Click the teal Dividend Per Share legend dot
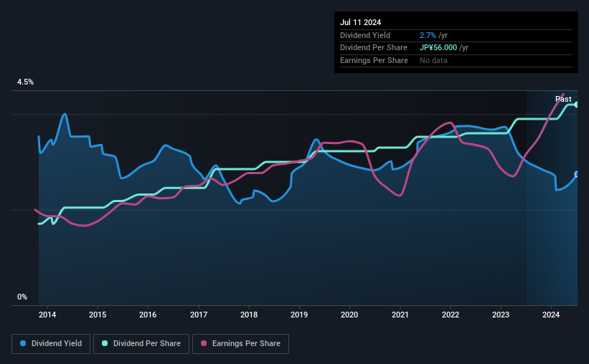Viewport: 589px width, 364px height. 105,343
